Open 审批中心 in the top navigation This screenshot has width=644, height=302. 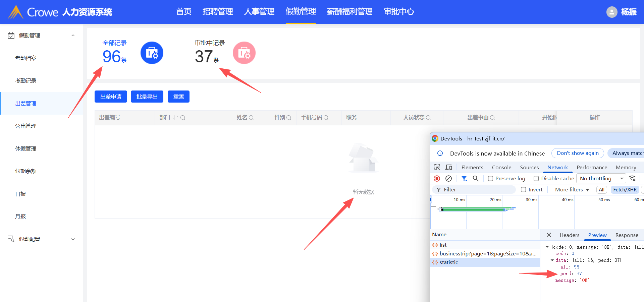[x=399, y=12]
